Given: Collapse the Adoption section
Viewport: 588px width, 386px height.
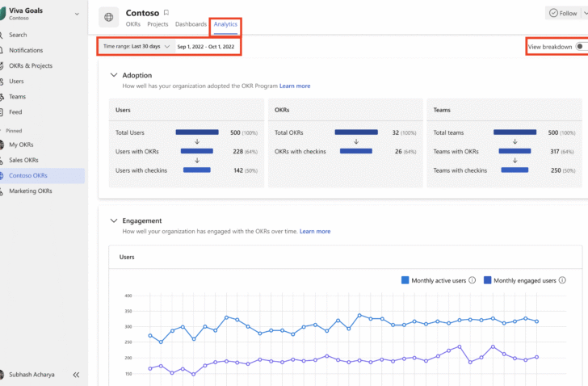Looking at the screenshot, I should click(114, 75).
